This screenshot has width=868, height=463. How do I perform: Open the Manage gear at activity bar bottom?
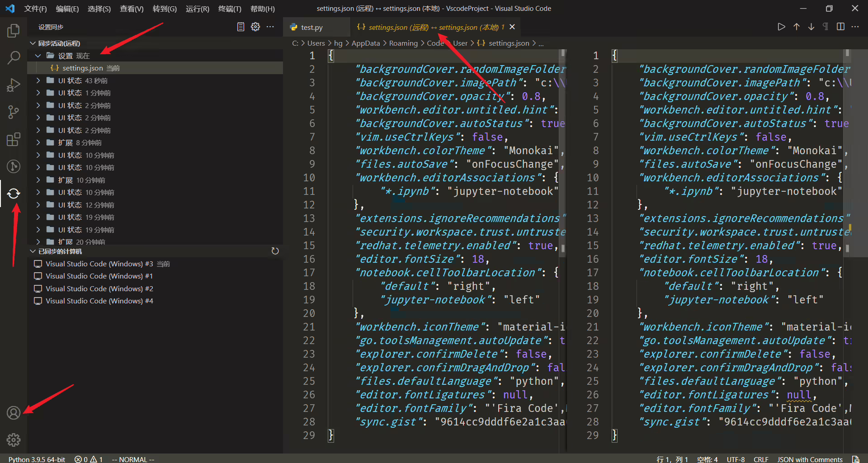point(14,439)
